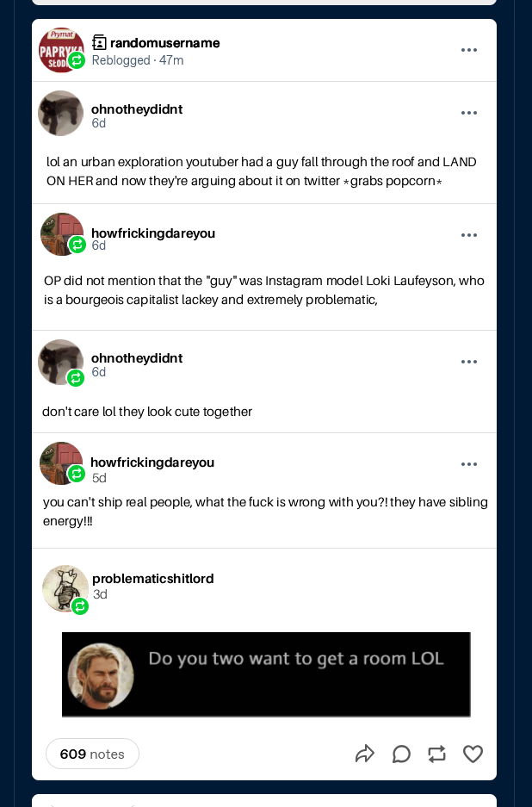
Task: Open randomusername post options menu
Action: click(468, 50)
